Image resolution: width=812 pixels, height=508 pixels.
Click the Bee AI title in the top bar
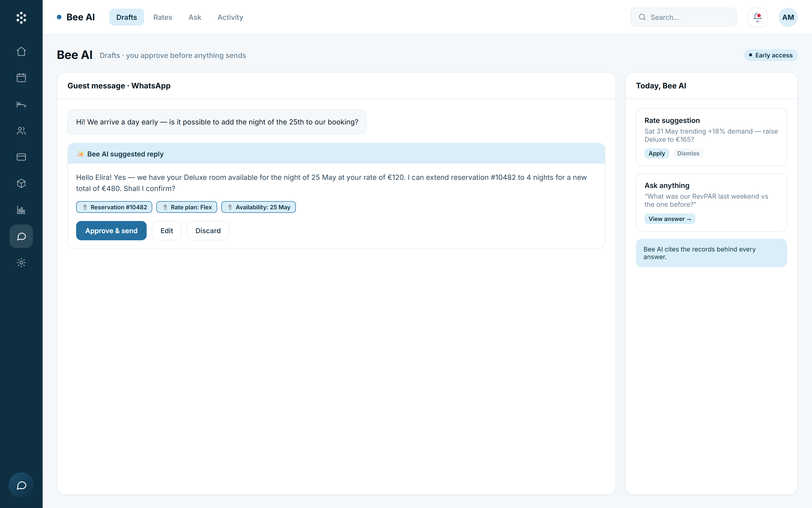click(x=80, y=17)
